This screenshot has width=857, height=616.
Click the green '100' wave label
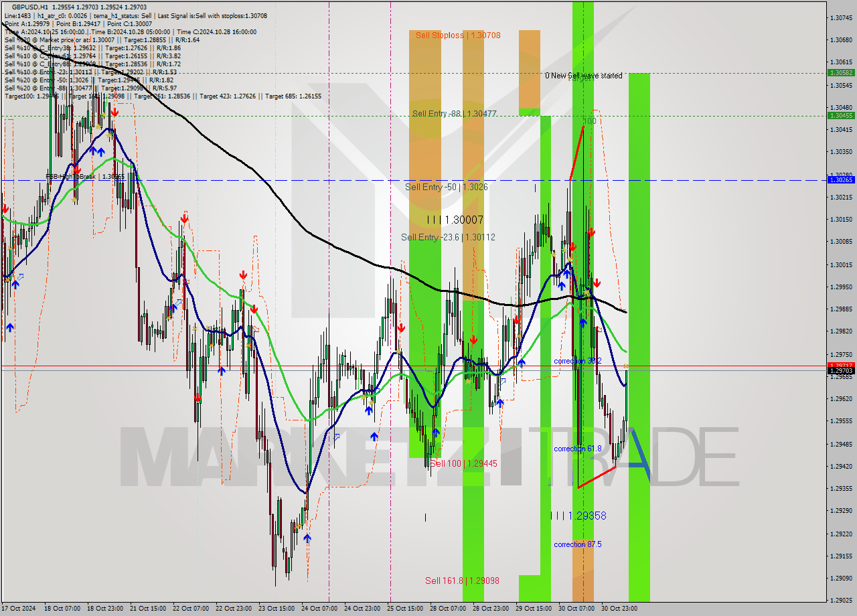[589, 121]
